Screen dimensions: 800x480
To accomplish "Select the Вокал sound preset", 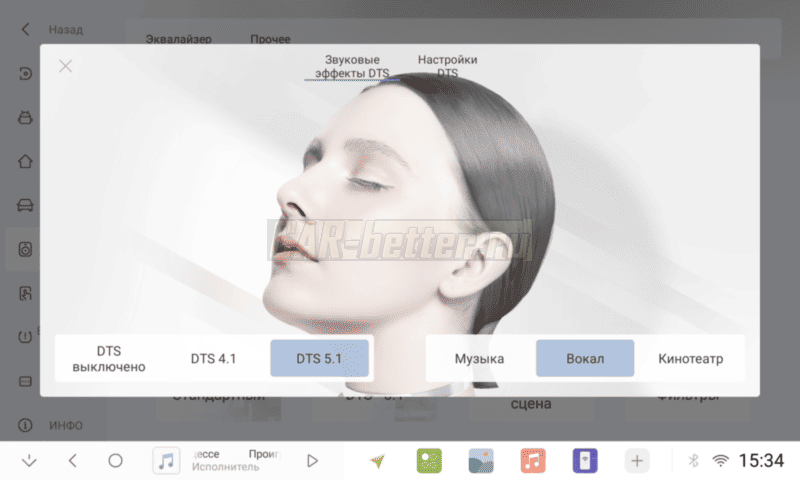I will click(585, 359).
